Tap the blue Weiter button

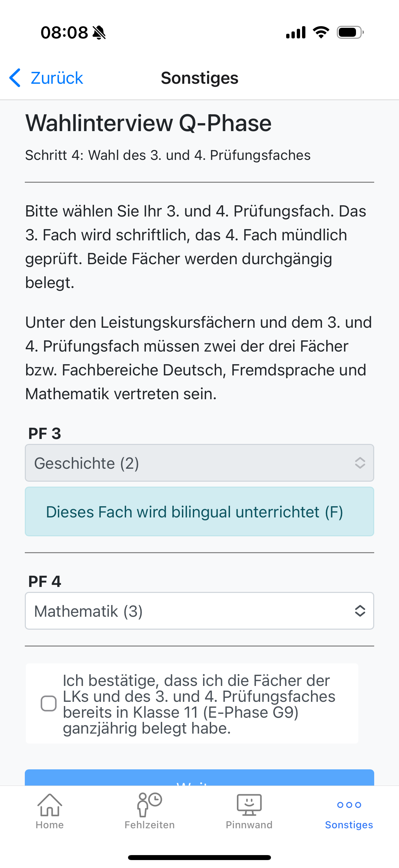(199, 778)
